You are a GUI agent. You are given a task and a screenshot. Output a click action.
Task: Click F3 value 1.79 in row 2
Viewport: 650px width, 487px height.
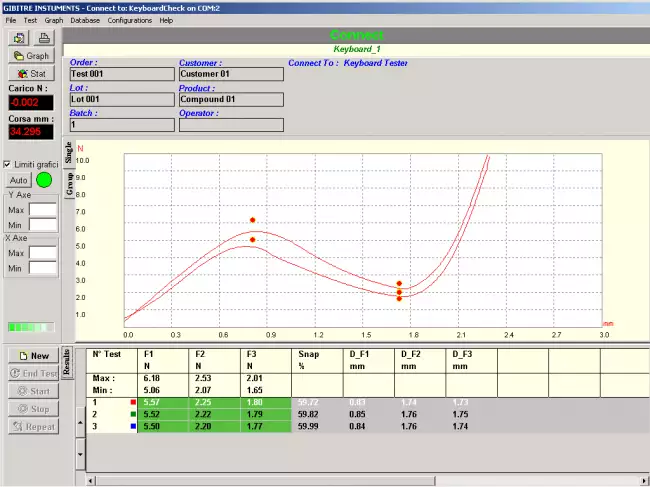coord(254,414)
